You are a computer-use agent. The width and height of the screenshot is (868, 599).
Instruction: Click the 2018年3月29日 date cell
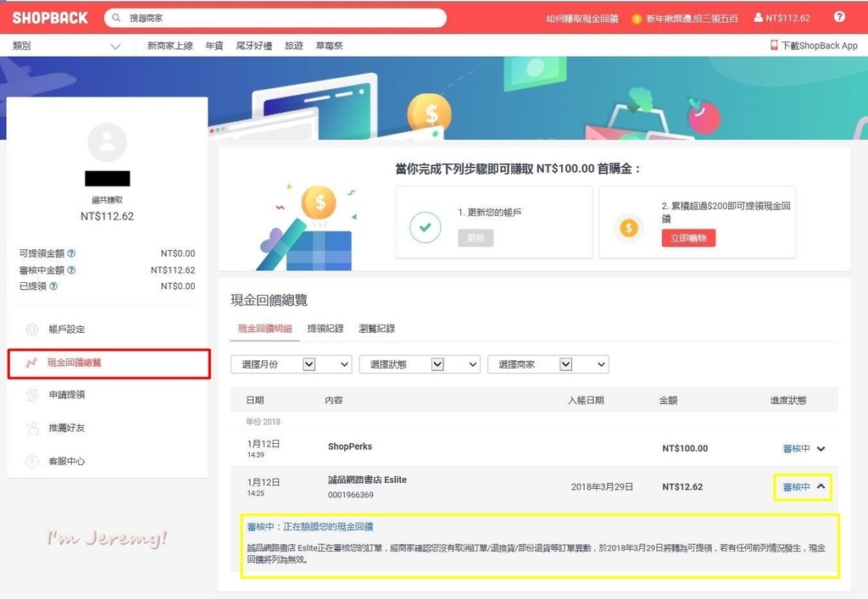point(602,486)
